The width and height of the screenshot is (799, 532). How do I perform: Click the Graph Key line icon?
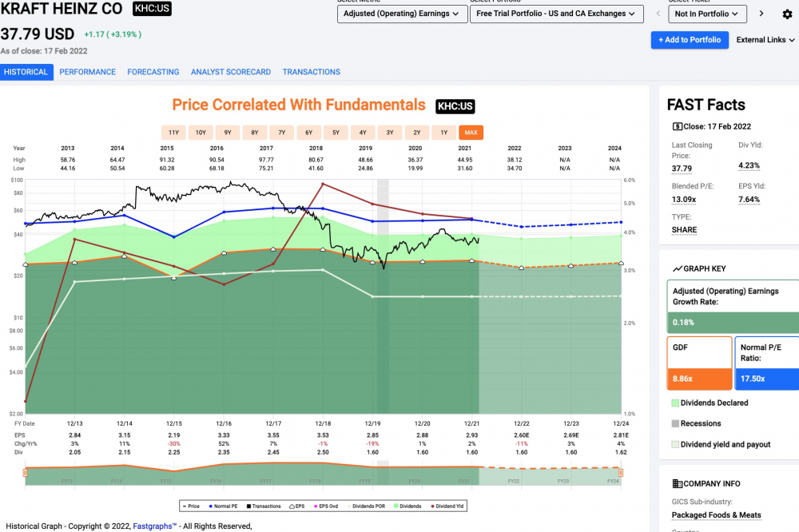point(678,268)
